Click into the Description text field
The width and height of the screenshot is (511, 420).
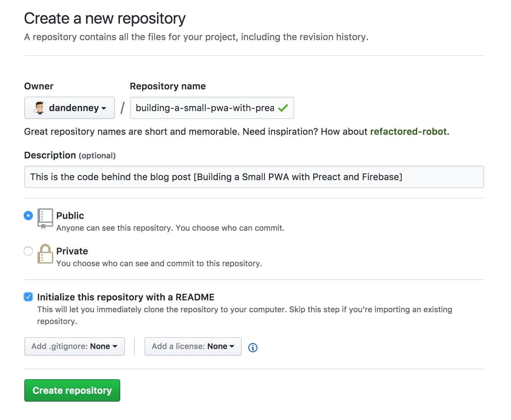pyautogui.click(x=254, y=177)
